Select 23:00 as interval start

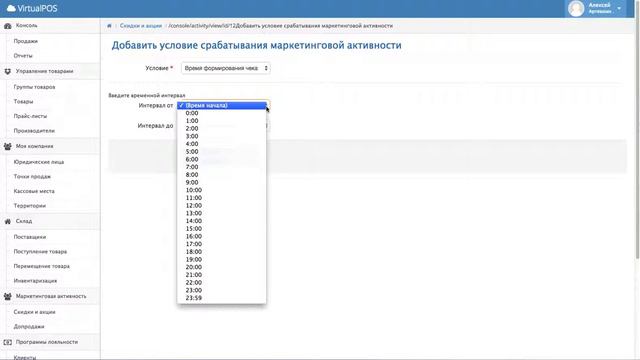point(222,291)
